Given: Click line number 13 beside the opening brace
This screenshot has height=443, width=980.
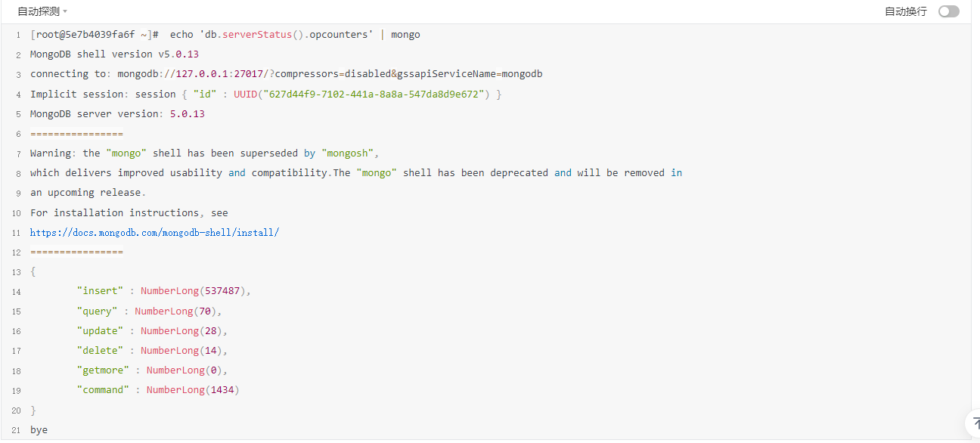Looking at the screenshot, I should point(16,271).
